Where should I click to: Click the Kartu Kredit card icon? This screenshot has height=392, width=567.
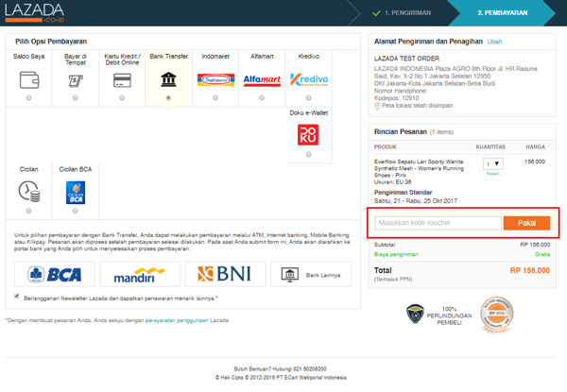[x=122, y=80]
